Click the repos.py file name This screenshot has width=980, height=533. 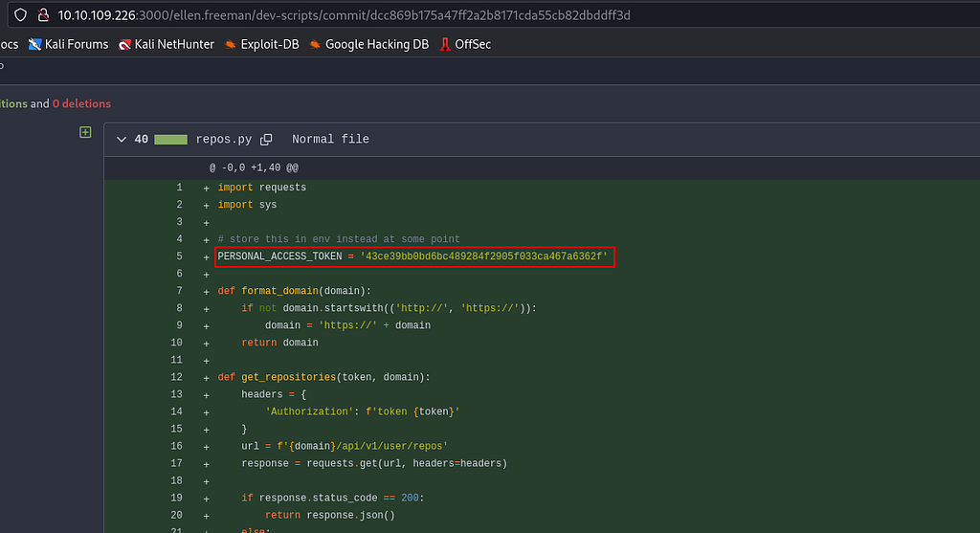coord(224,140)
